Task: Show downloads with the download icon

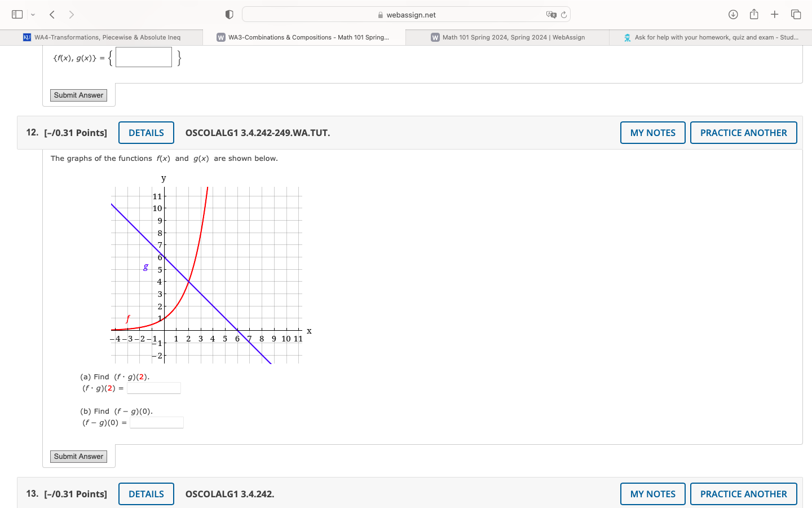Action: (x=733, y=15)
